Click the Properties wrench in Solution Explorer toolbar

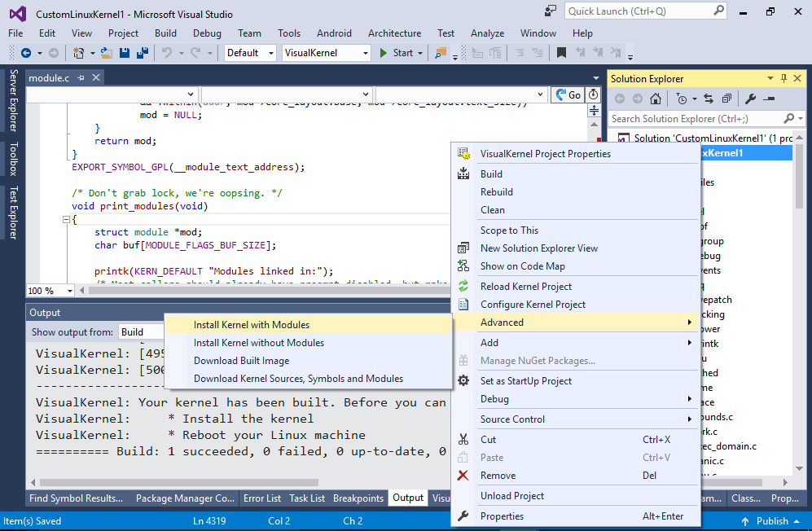click(x=750, y=99)
